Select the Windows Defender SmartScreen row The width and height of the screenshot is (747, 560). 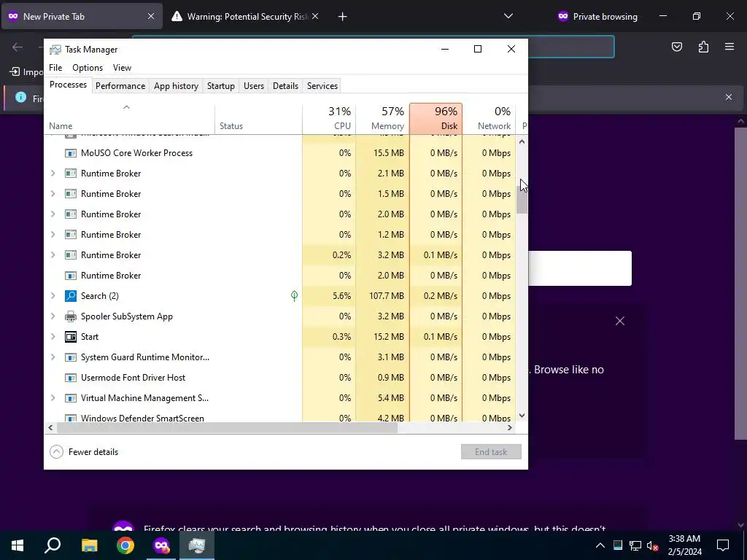pyautogui.click(x=279, y=417)
